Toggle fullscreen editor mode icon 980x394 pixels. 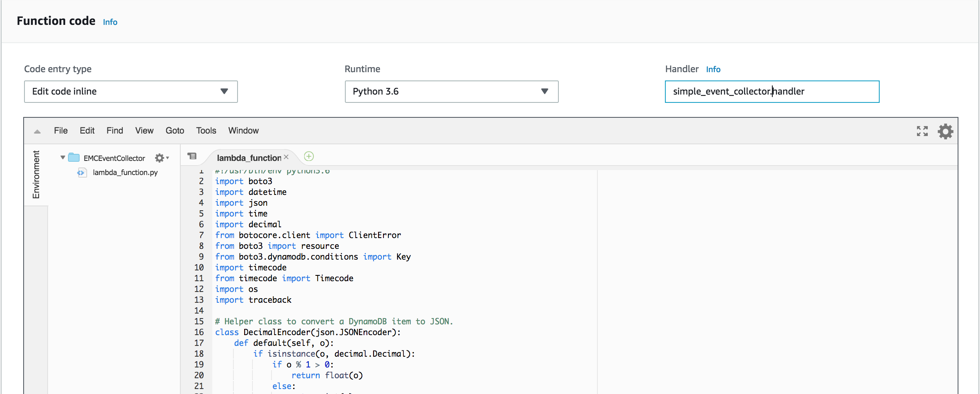pyautogui.click(x=922, y=131)
